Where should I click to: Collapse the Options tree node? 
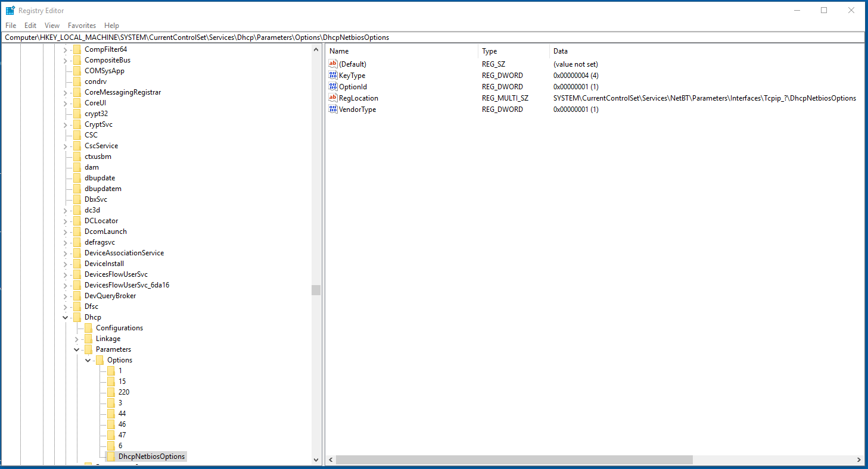click(x=88, y=360)
